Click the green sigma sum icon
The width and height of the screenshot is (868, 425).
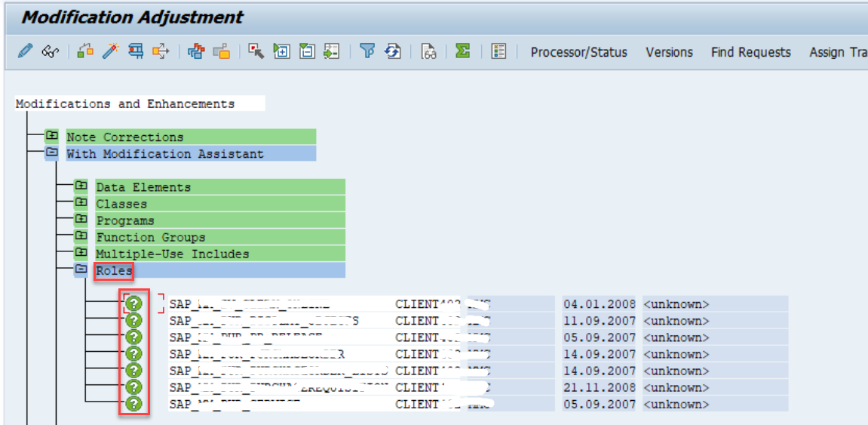463,51
